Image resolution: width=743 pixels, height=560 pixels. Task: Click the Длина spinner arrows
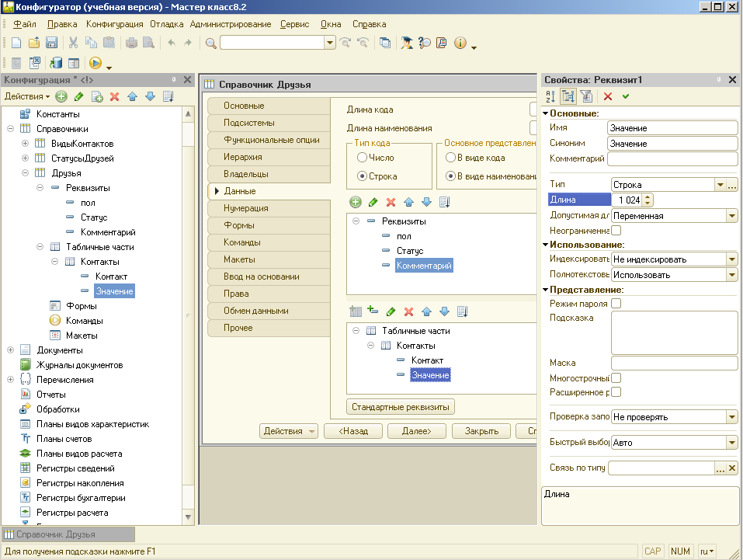(x=648, y=200)
